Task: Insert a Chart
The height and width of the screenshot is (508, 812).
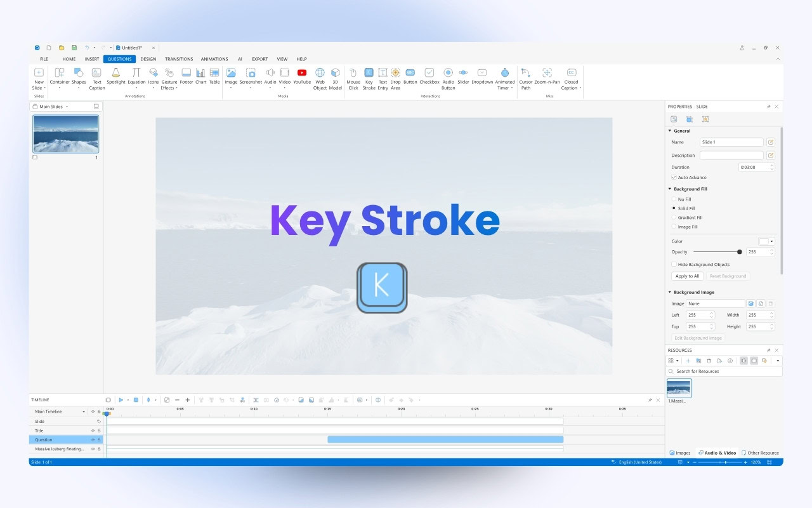Action: (x=200, y=76)
